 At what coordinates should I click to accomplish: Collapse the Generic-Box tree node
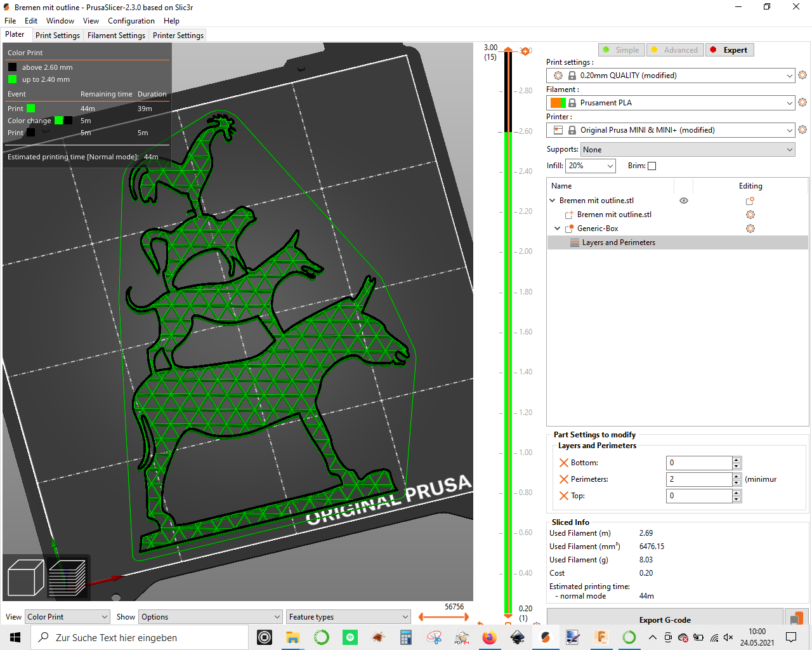point(558,229)
